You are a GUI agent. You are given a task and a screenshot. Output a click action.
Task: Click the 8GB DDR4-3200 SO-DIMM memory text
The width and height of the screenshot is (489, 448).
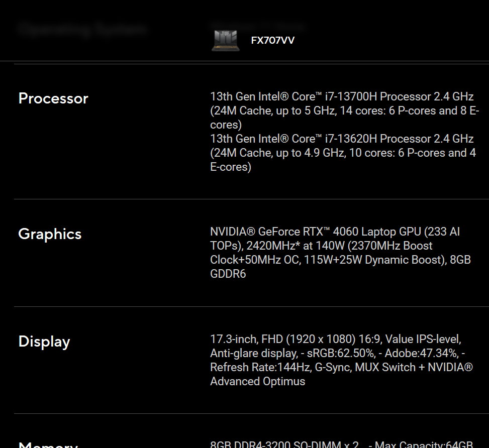[x=284, y=444]
